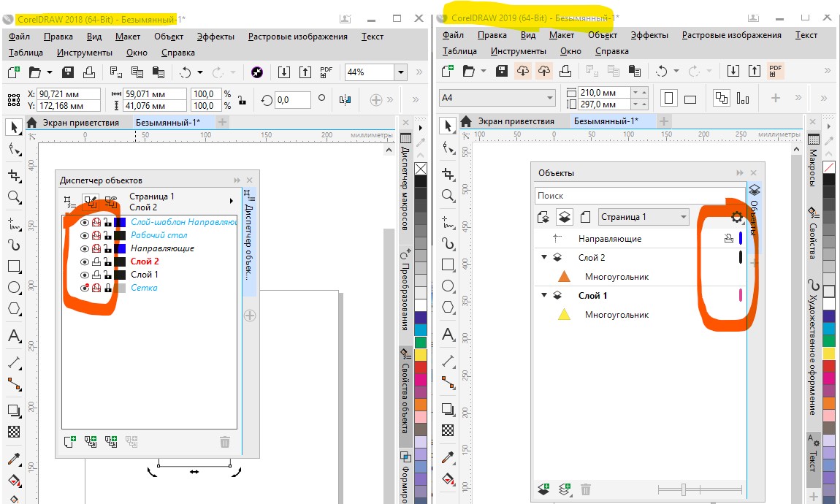Click the New document icon in CorelDRAW 2019 toolbar

click(447, 71)
